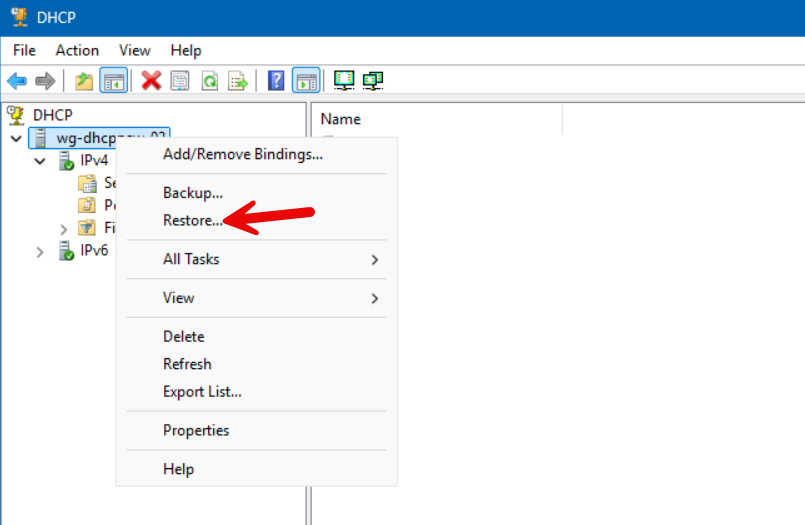Click the green Refresh toolbar icon

coord(209,81)
